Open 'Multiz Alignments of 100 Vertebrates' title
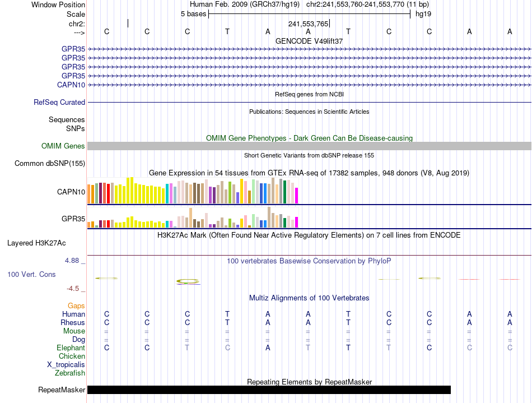The width and height of the screenshot is (532, 403). [x=309, y=298]
